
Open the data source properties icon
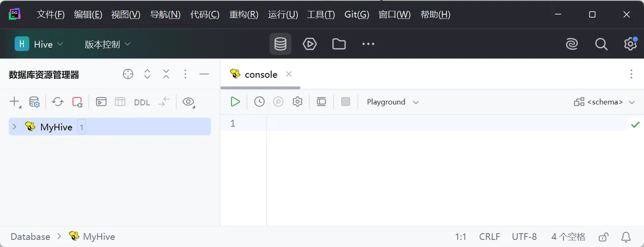(34, 102)
